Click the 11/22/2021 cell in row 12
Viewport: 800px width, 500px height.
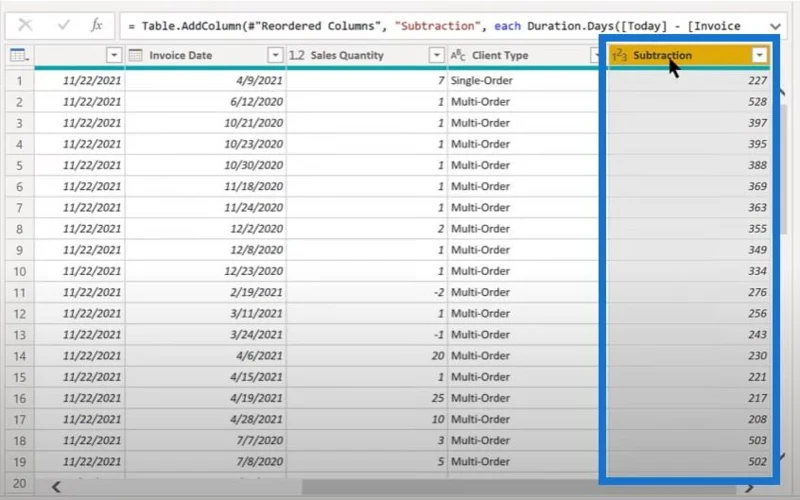click(x=80, y=313)
